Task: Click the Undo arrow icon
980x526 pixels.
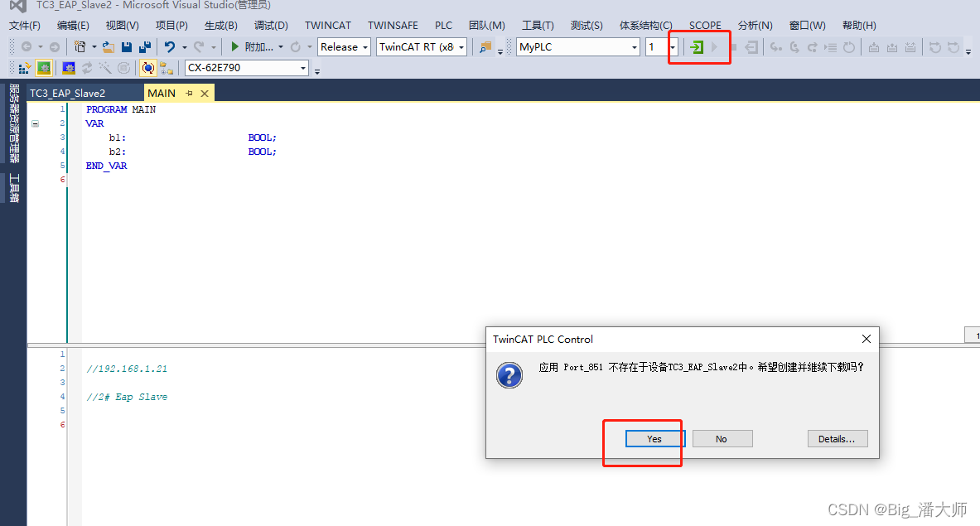Action: 169,47
